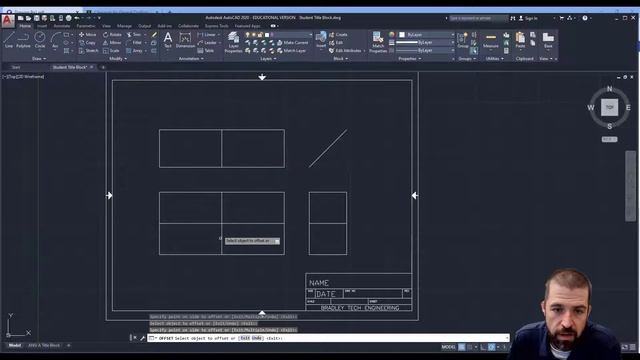Add a new drawing file tab
Image resolution: width=640 pixels, height=360 pixels.
click(103, 67)
